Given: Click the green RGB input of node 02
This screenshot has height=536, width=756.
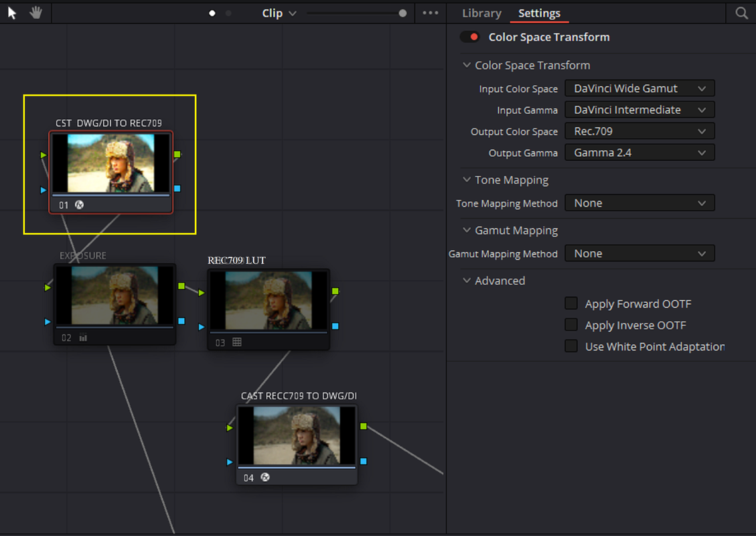Looking at the screenshot, I should click(x=48, y=287).
